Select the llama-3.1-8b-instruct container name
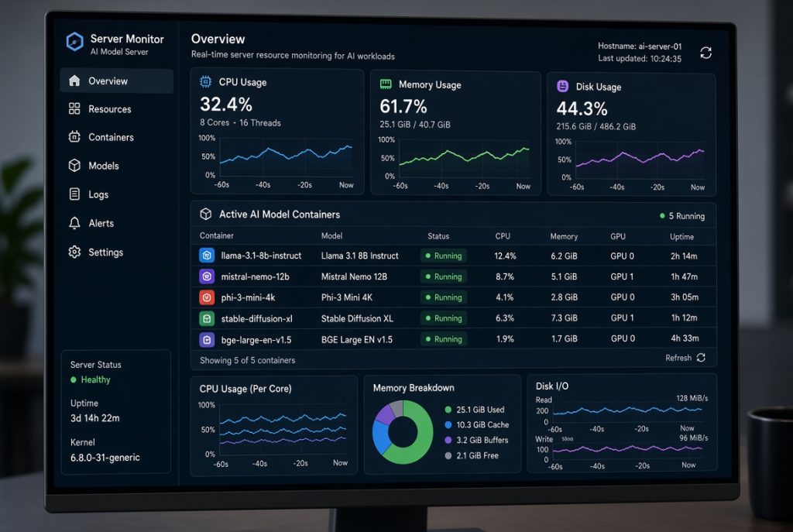 click(261, 256)
